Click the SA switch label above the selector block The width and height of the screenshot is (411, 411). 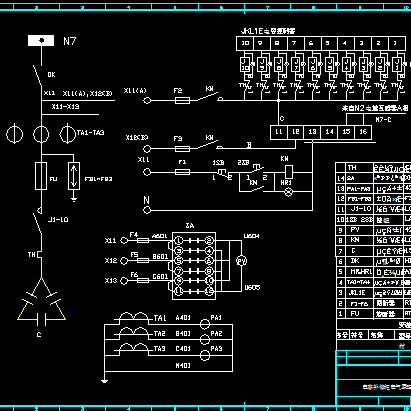pyautogui.click(x=190, y=226)
